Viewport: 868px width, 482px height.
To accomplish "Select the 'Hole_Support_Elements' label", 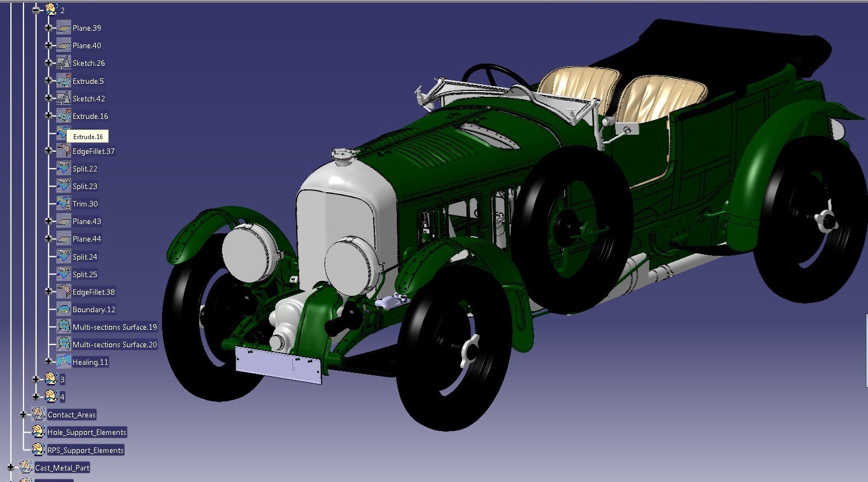I will point(87,432).
